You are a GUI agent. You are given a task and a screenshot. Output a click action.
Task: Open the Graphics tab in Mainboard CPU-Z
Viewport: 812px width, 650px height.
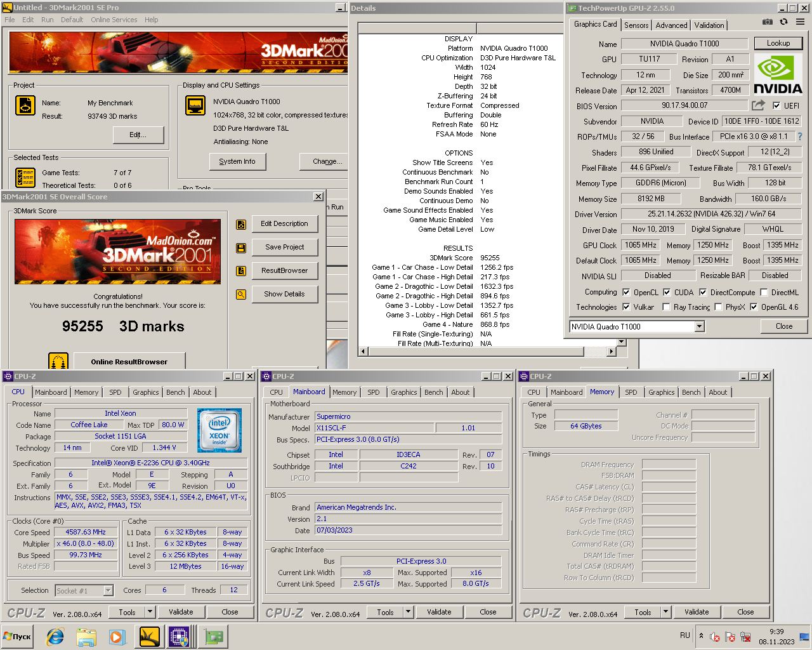[x=404, y=392]
